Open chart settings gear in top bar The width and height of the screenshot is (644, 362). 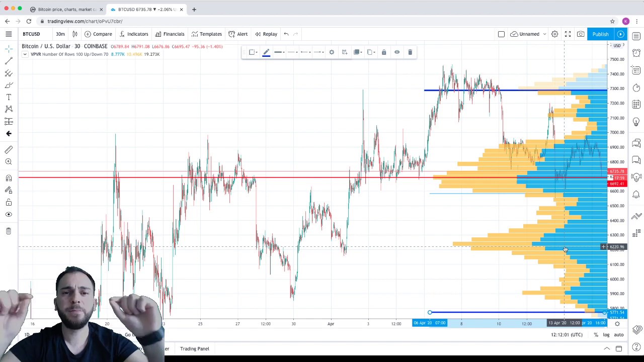point(554,34)
